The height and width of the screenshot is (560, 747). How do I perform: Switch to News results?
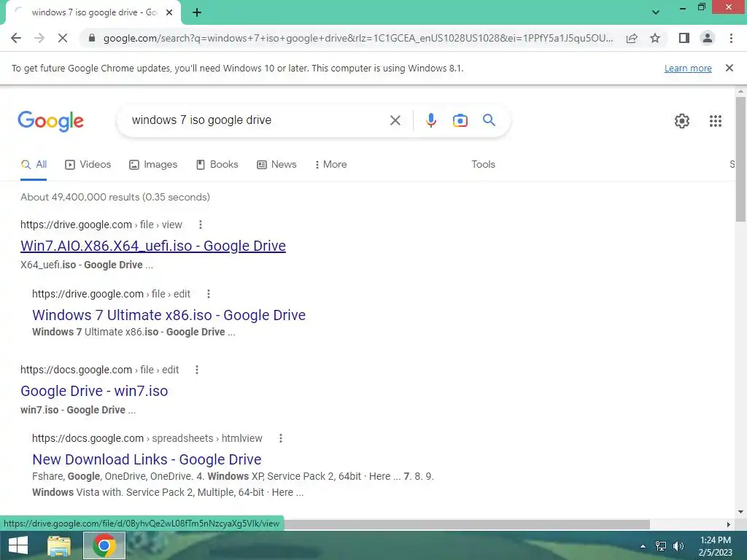276,165
